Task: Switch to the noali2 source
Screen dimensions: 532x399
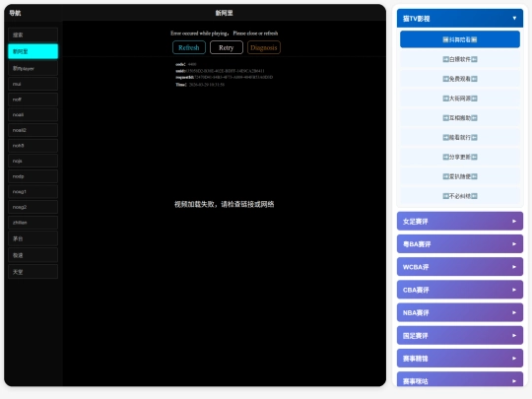Action: [33, 130]
